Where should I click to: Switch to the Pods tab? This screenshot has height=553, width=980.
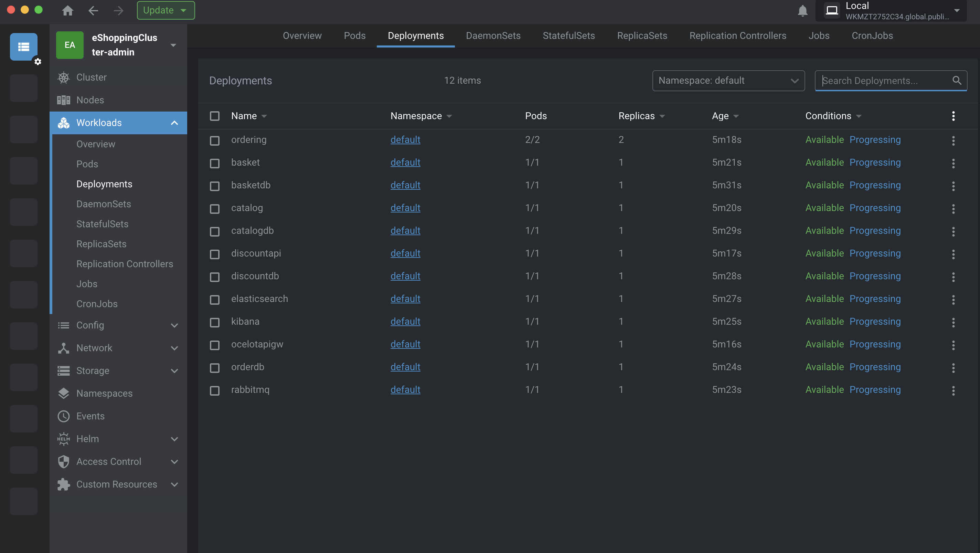point(354,35)
